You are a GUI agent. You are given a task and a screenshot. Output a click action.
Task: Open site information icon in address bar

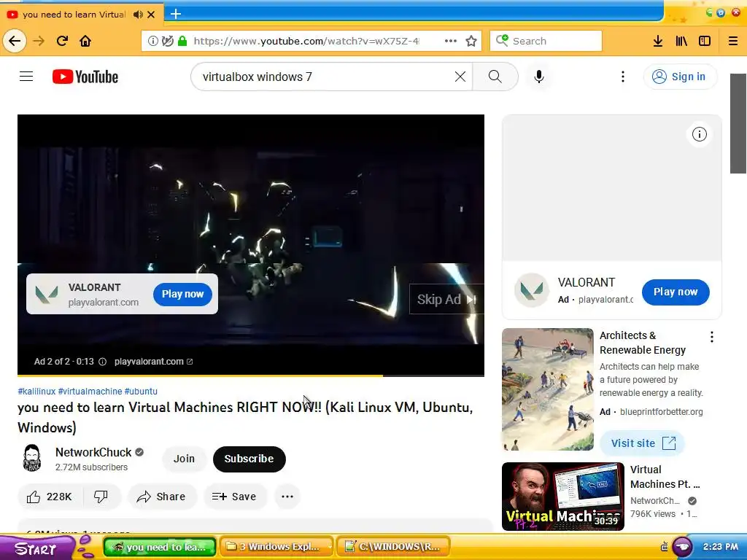pyautogui.click(x=153, y=41)
